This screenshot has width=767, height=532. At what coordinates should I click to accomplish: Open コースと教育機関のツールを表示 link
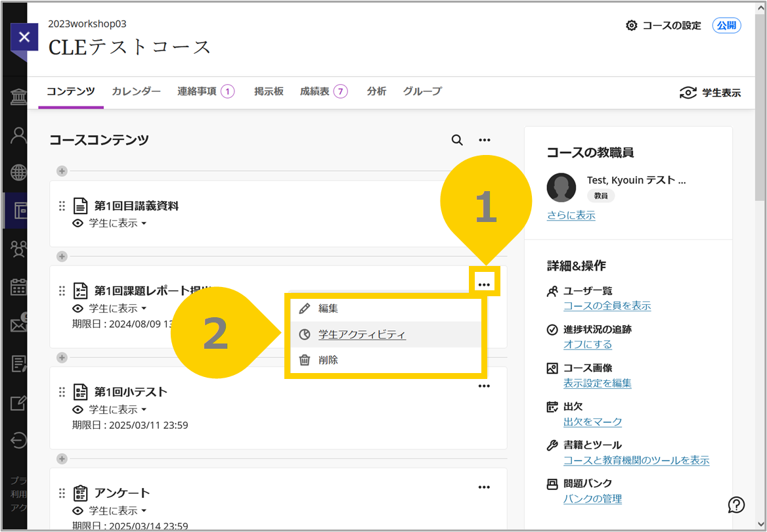tap(636, 460)
